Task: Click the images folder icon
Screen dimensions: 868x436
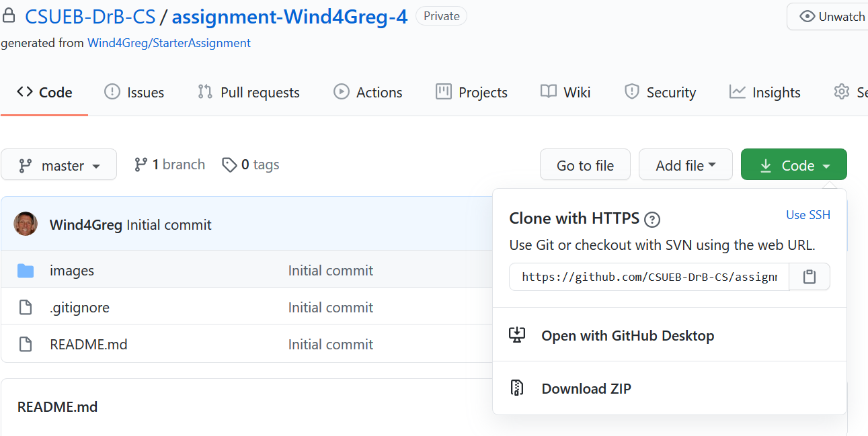Action: [x=26, y=271]
